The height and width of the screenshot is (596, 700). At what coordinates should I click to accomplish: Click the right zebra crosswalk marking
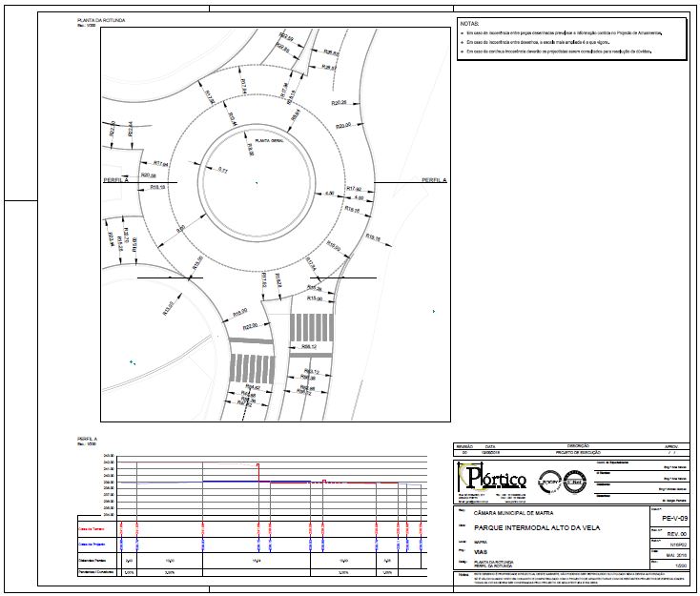pos(310,329)
